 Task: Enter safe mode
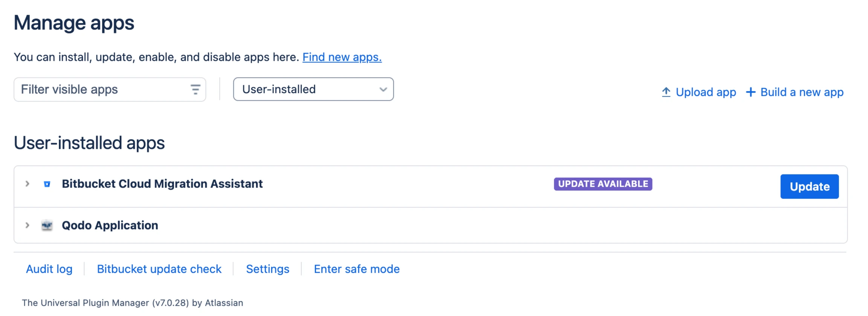coord(356,269)
